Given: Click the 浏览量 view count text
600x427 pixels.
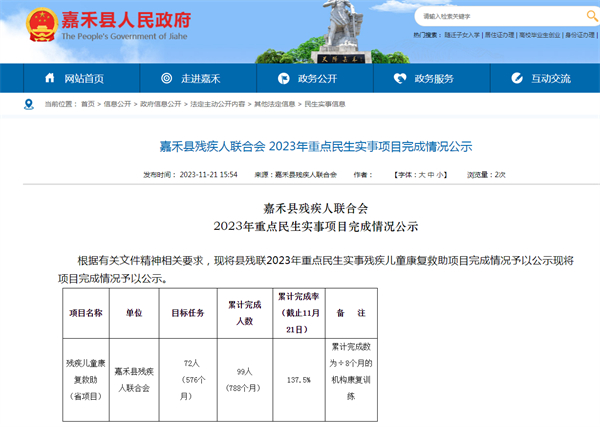Looking at the screenshot, I should (486, 175).
